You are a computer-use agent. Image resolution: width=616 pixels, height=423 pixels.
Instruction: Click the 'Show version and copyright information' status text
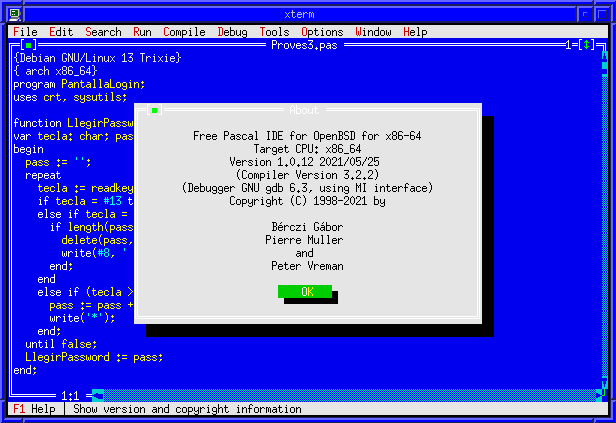187,409
